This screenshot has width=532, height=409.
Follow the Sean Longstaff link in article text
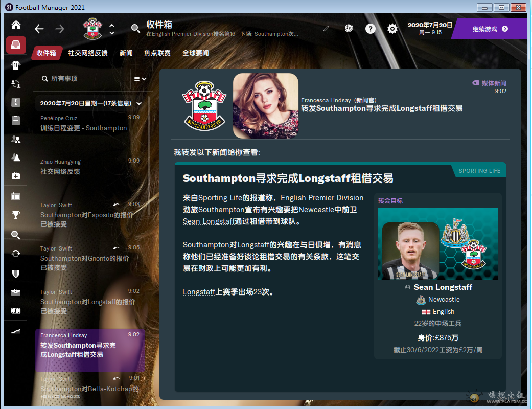coord(209,222)
